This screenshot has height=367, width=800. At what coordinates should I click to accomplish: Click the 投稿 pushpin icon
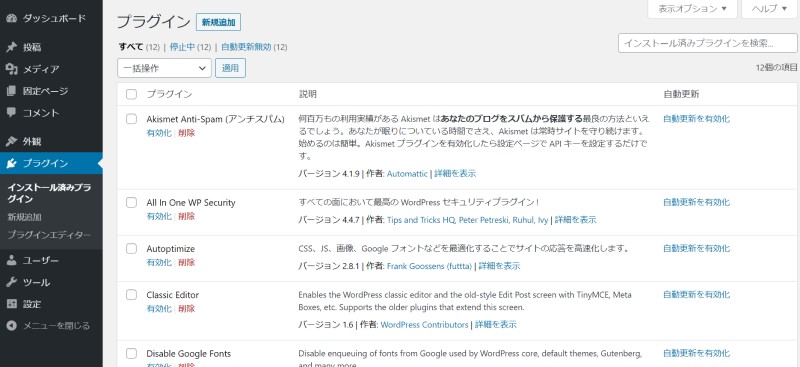[12, 47]
